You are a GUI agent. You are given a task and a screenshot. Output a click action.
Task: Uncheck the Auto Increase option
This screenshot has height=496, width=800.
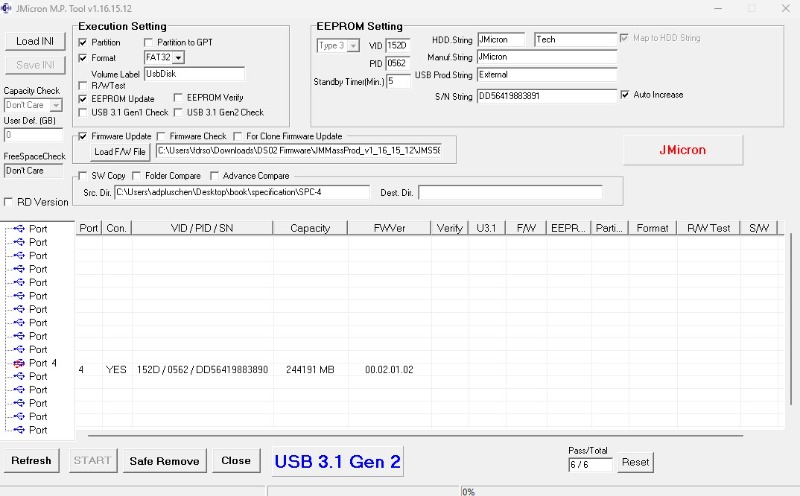click(625, 95)
